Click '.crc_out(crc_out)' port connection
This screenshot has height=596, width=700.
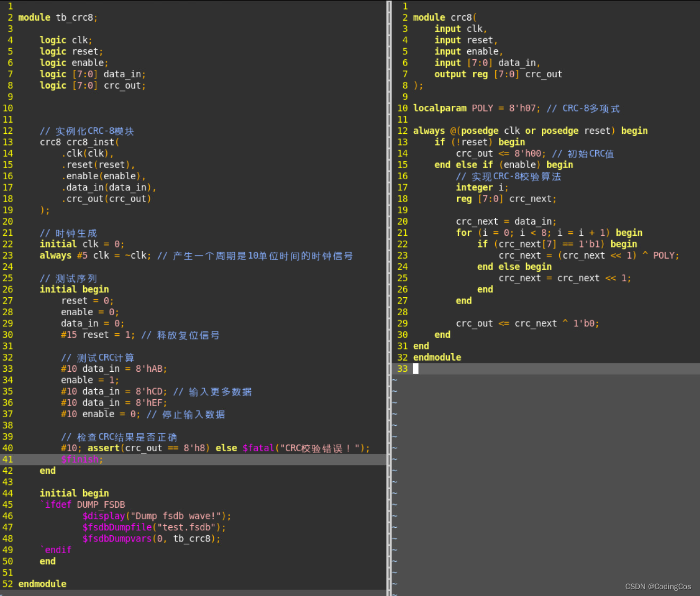(x=106, y=199)
